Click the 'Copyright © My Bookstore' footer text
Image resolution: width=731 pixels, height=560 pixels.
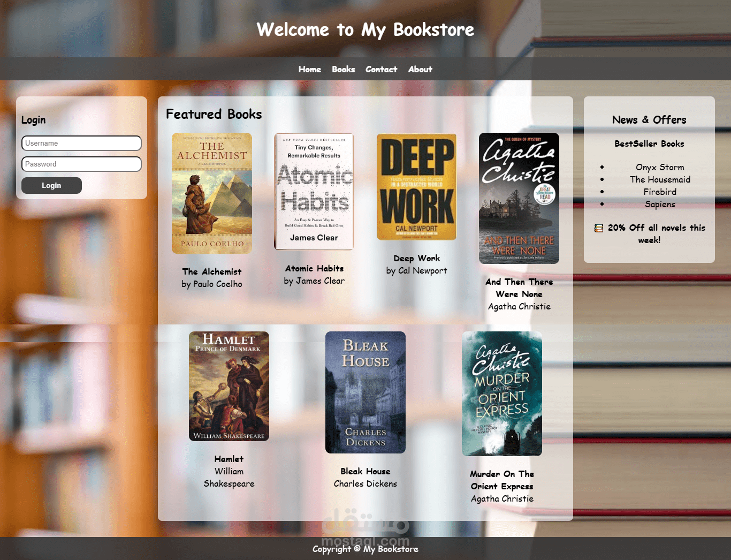click(x=365, y=549)
